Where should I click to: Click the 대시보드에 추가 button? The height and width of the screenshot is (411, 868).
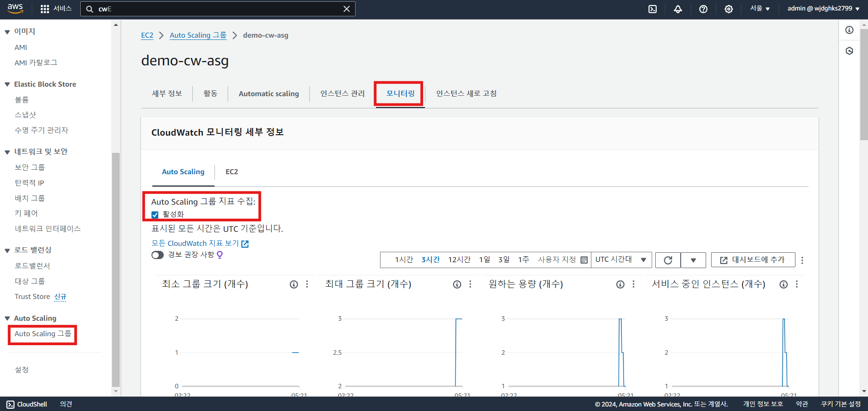tap(753, 260)
